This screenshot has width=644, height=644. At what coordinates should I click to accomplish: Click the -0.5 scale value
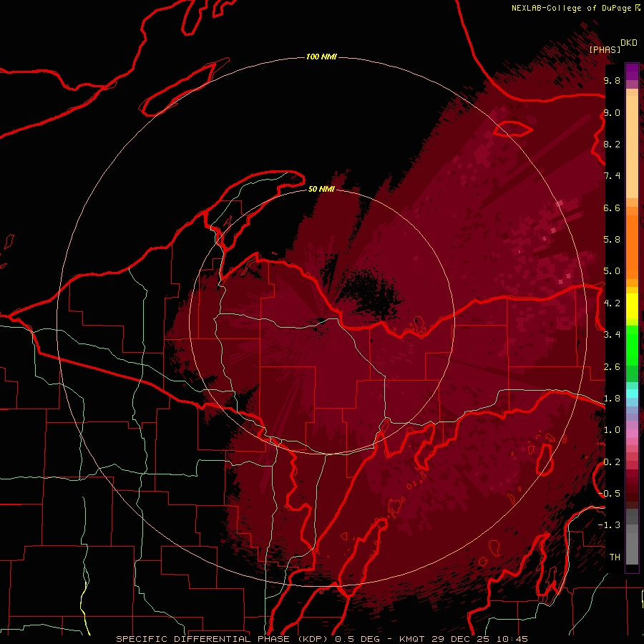pos(609,494)
